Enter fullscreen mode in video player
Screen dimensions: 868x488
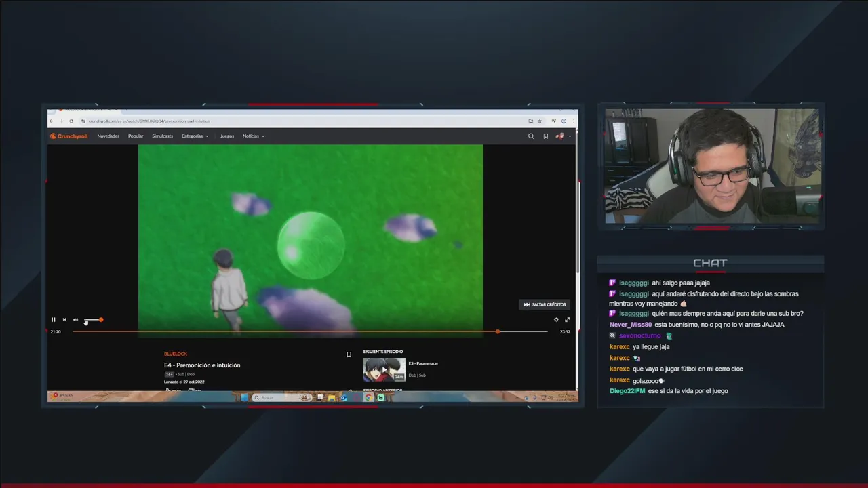coord(568,320)
